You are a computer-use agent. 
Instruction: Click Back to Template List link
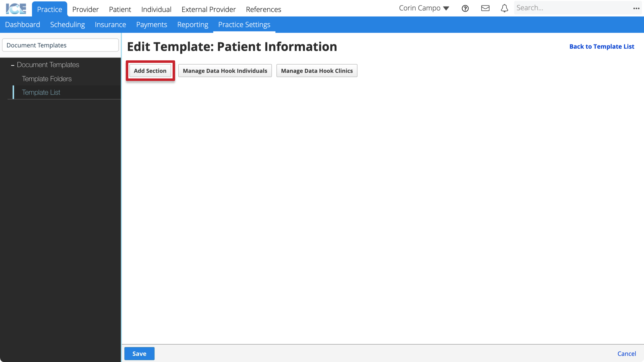pos(601,46)
